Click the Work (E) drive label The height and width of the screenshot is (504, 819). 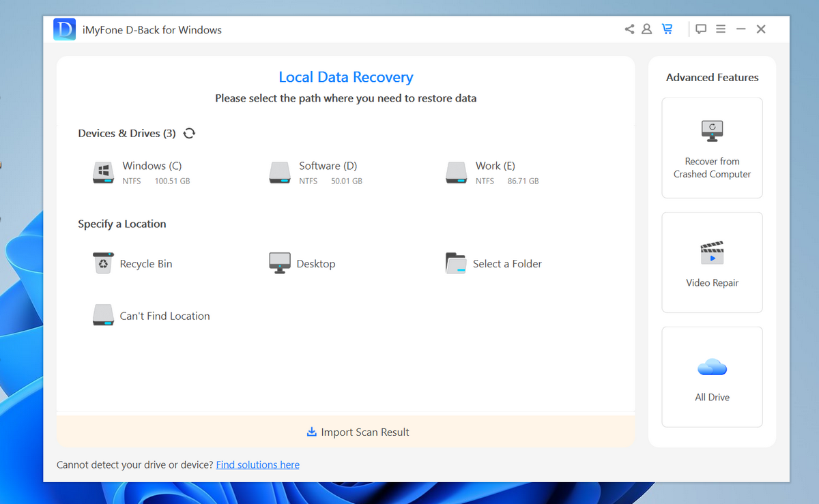pyautogui.click(x=495, y=166)
